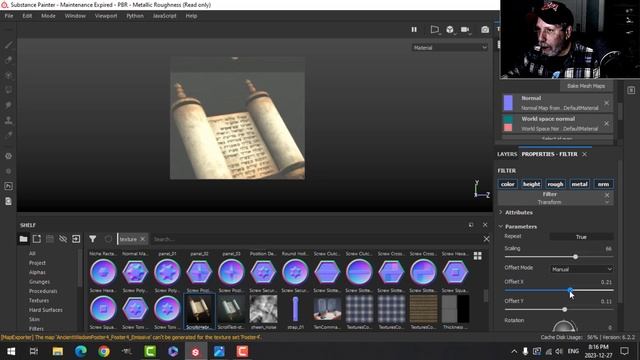Screen dimensions: 640x360
Task: Pause rendering in the viewport toolbar
Action: (x=414, y=29)
